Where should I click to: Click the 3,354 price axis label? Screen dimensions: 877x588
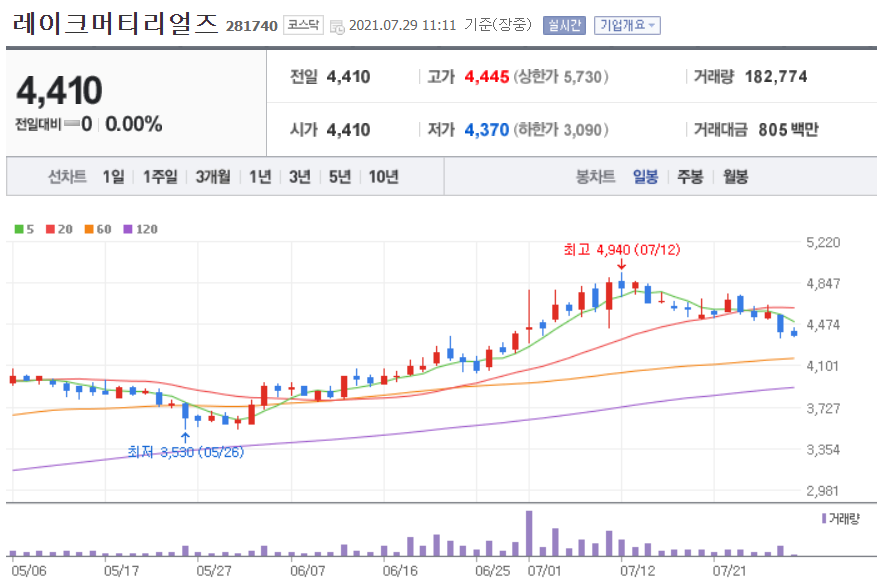[x=823, y=450]
